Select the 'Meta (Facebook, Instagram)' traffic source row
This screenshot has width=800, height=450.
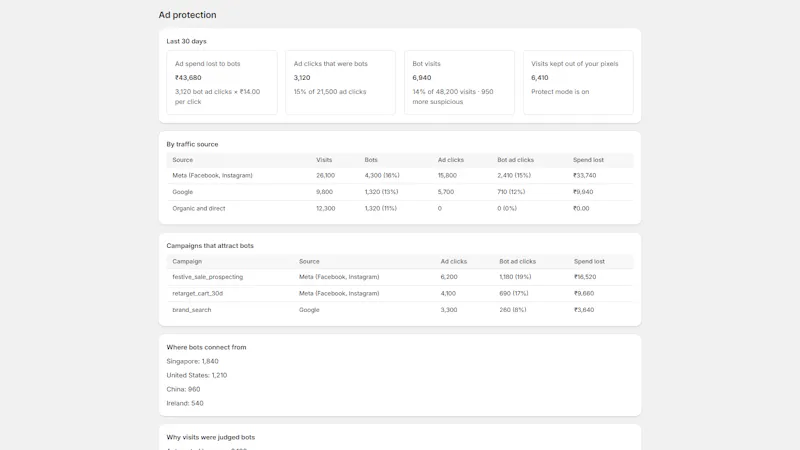pyautogui.click(x=399, y=176)
